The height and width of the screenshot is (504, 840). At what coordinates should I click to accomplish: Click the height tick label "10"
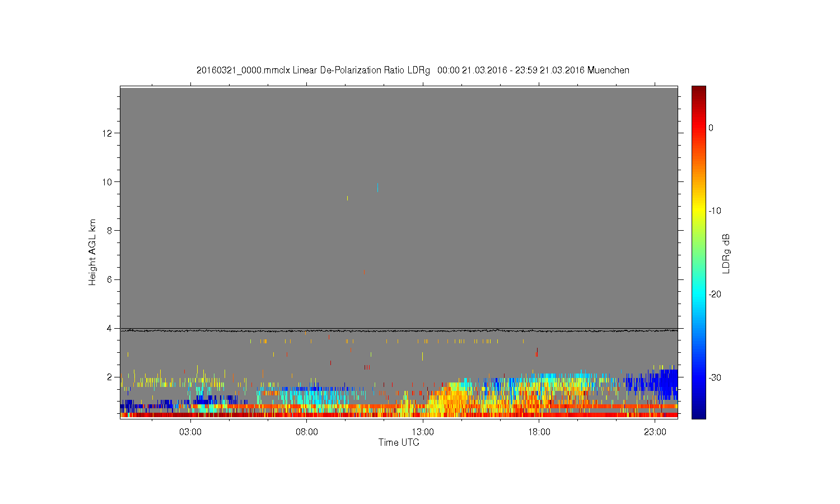point(108,181)
